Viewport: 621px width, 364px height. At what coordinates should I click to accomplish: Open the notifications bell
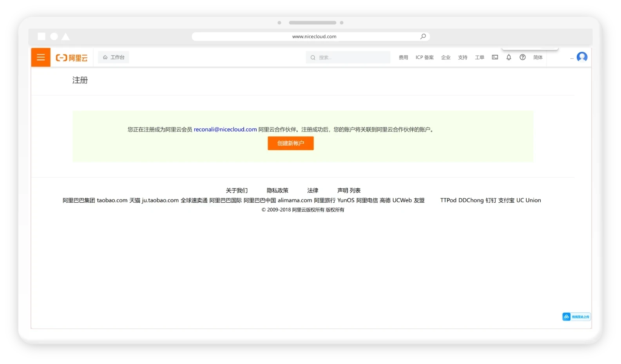[x=509, y=57]
